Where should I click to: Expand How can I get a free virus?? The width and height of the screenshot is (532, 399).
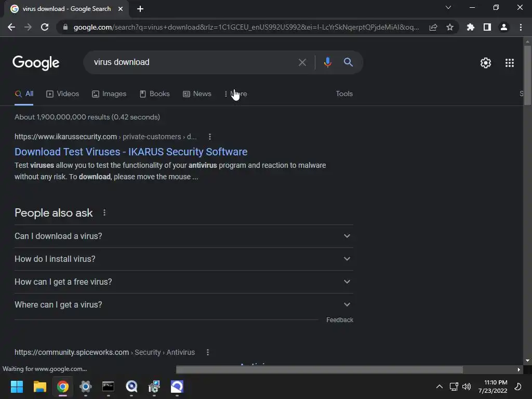(x=184, y=282)
